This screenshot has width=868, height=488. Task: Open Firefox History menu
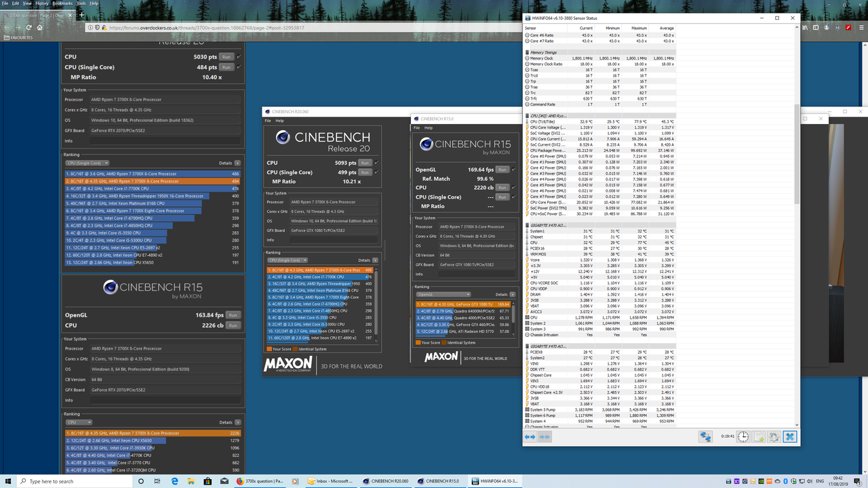click(x=41, y=3)
